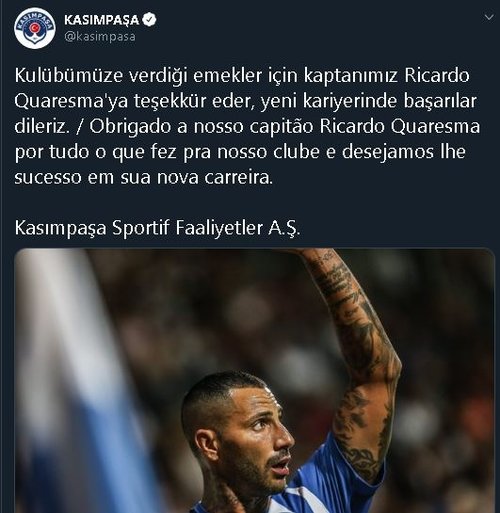
Task: Click 'Ricardo' at end of first line
Action: (437, 76)
